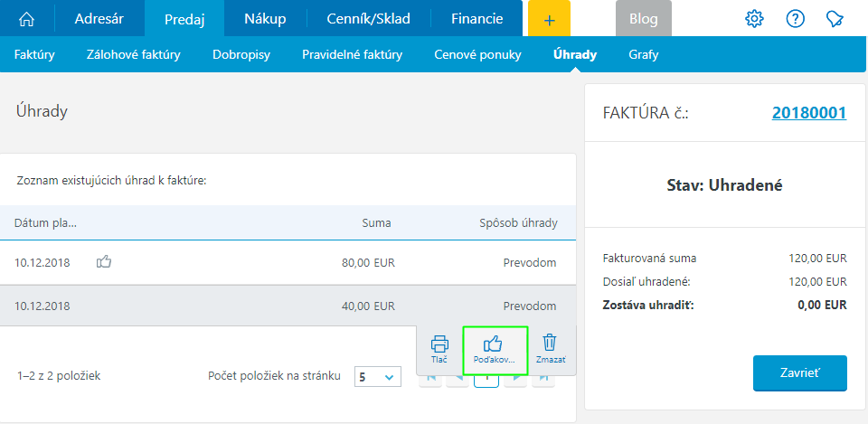Click the Tlač printer icon
868x424 pixels.
pyautogui.click(x=439, y=349)
